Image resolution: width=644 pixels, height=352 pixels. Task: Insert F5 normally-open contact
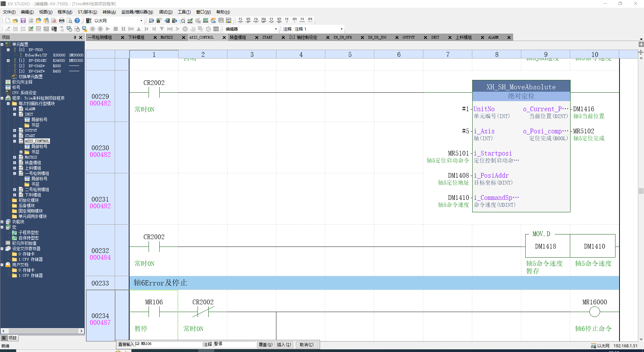(x=240, y=20)
